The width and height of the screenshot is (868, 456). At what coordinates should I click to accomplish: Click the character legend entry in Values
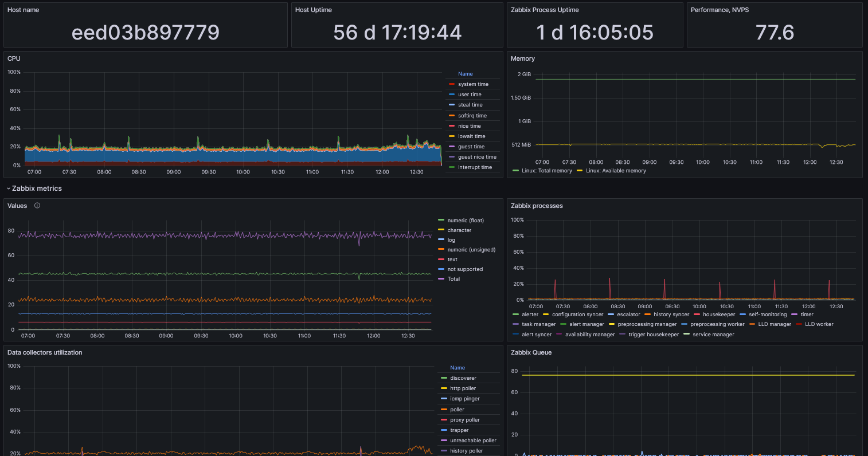[459, 230]
